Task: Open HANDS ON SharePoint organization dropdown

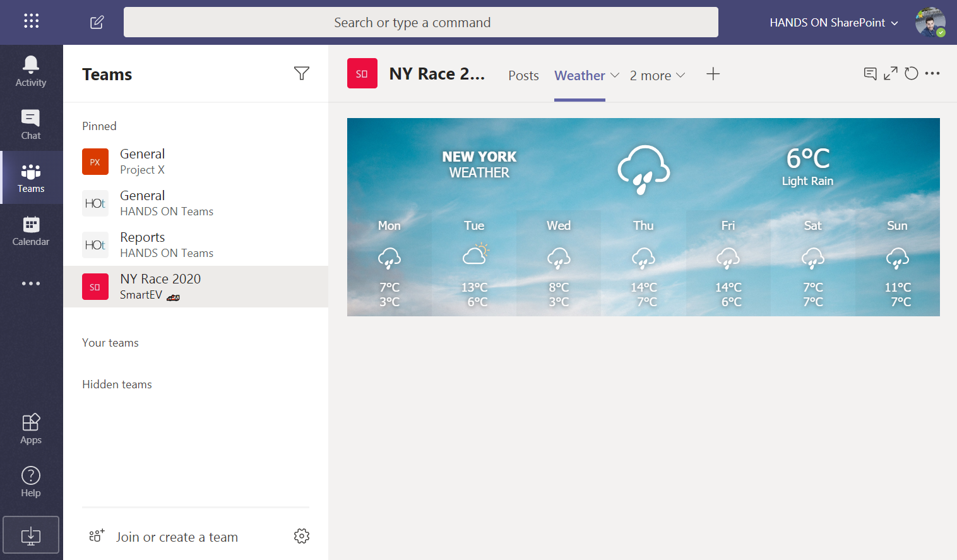Action: click(833, 23)
